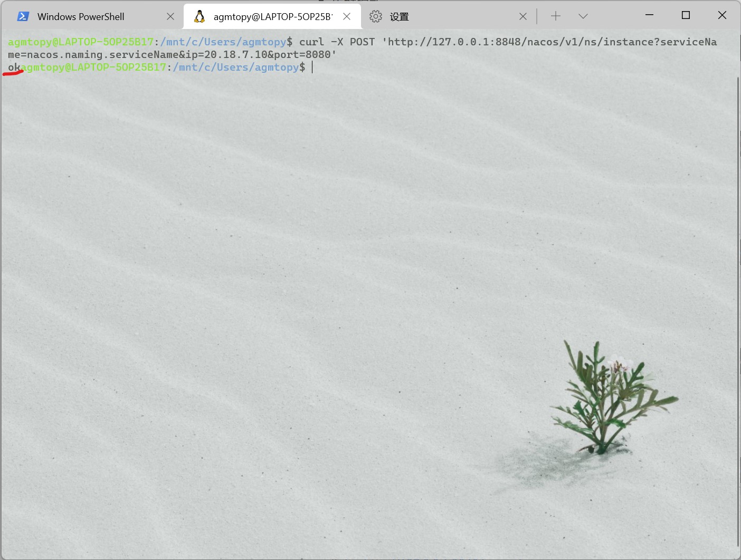Click the first agmtopy@LAPTOP-5OP25B17 prompt text
This screenshot has width=741, height=560.
(x=81, y=42)
